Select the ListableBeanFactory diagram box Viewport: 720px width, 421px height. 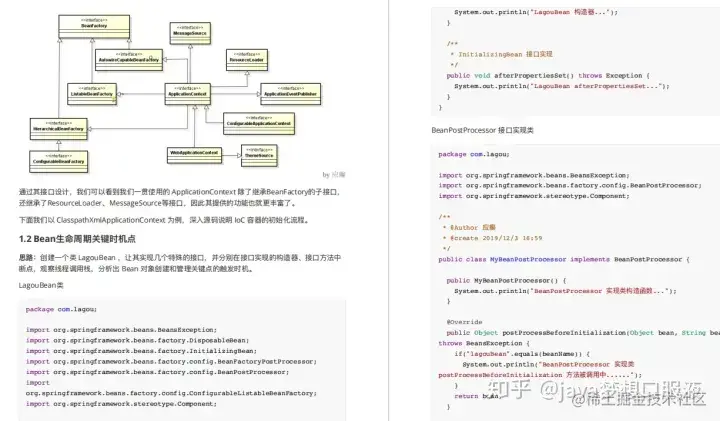pos(92,94)
